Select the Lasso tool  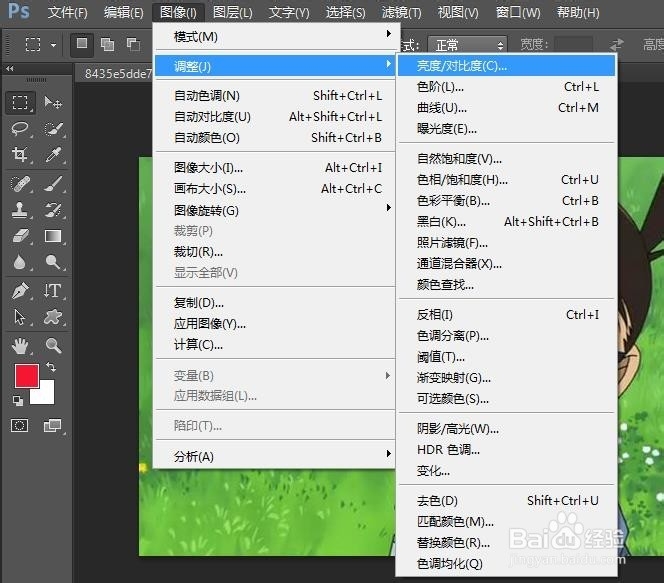tap(20, 129)
